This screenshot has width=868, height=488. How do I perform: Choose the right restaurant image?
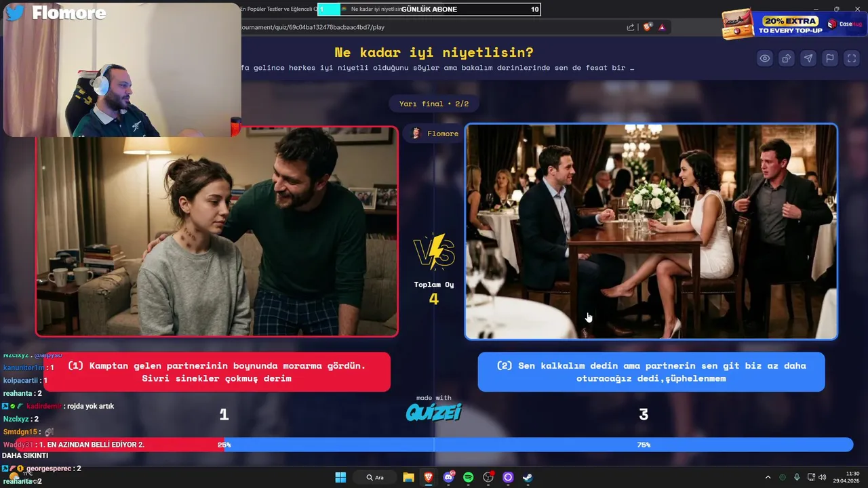coord(651,231)
